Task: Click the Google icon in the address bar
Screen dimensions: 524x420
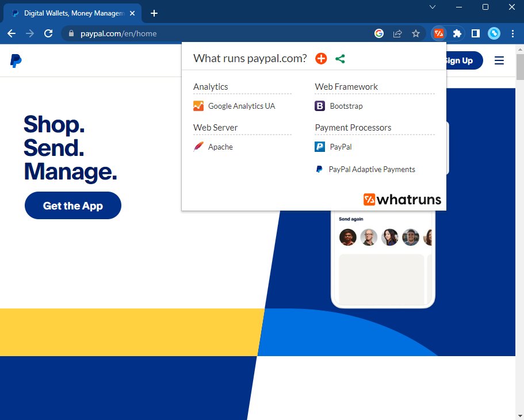Action: (x=379, y=33)
